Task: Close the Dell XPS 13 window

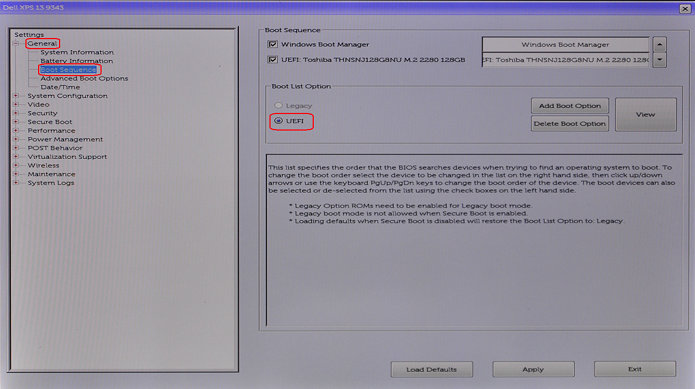Action: click(685, 8)
